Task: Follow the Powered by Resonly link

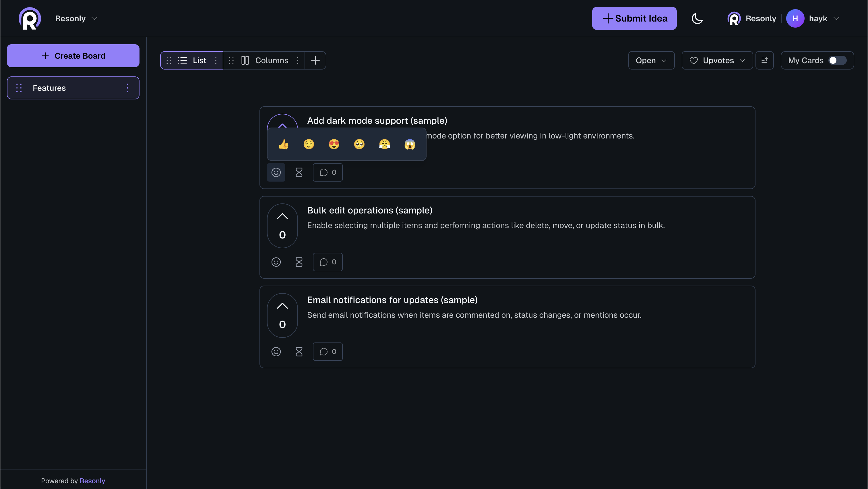Action: (92, 481)
